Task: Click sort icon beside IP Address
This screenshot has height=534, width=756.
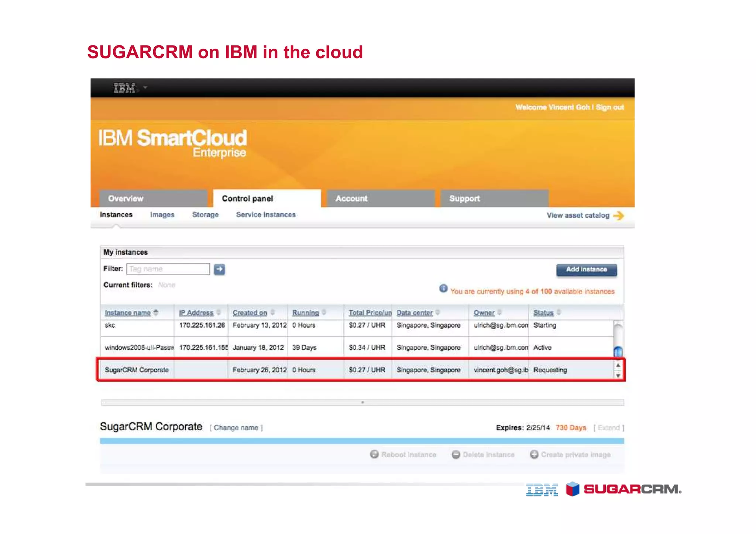Action: 219,313
